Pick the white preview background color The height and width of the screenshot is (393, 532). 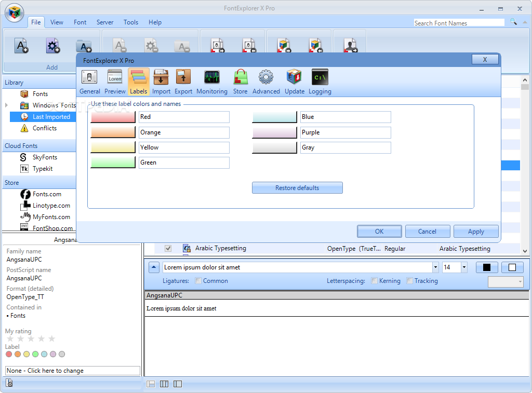(512, 267)
